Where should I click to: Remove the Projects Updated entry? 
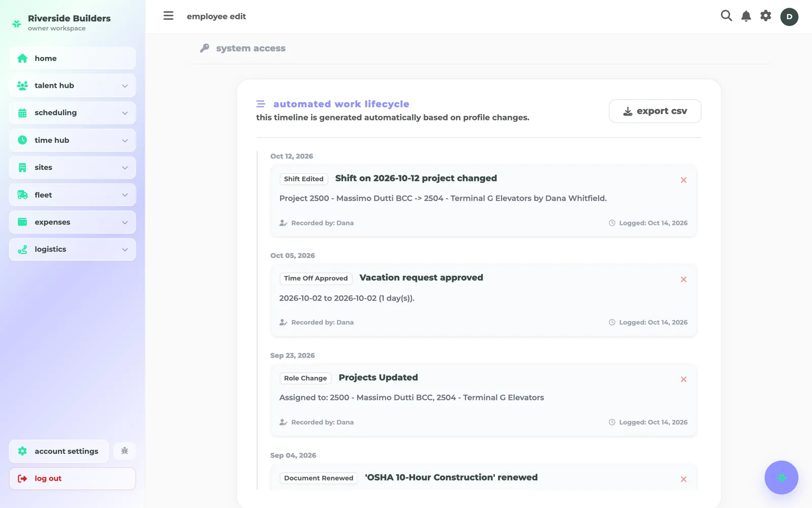[684, 379]
